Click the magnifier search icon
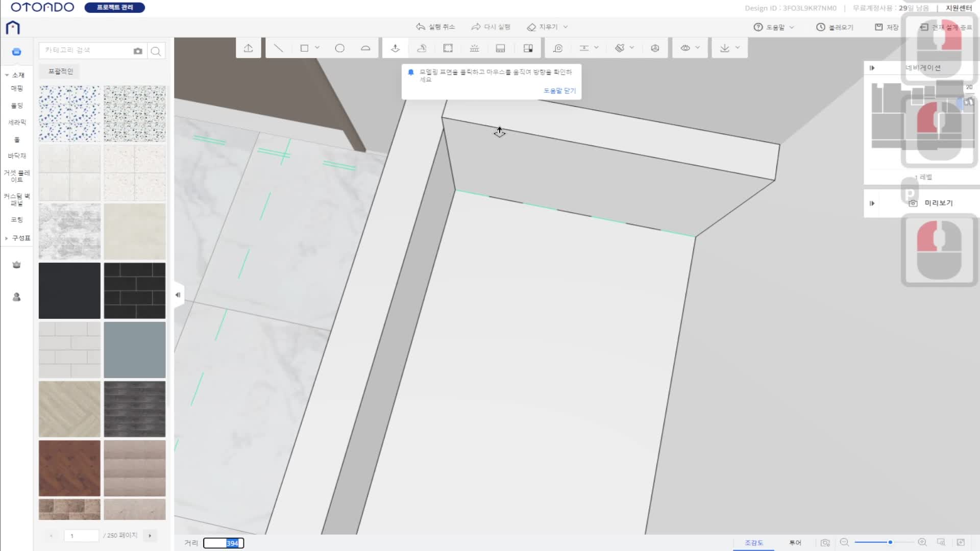Viewport: 980px width, 551px height. click(x=156, y=51)
